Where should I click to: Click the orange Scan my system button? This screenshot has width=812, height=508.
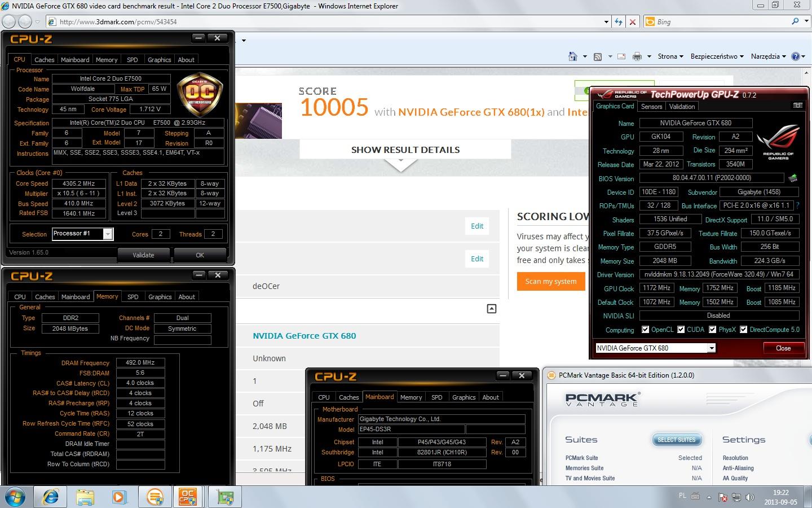551,281
